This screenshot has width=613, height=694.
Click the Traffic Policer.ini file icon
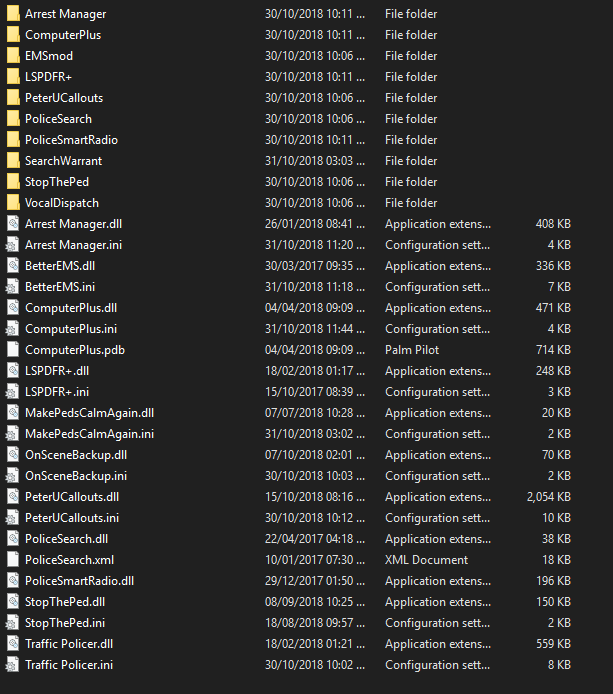click(x=12, y=665)
